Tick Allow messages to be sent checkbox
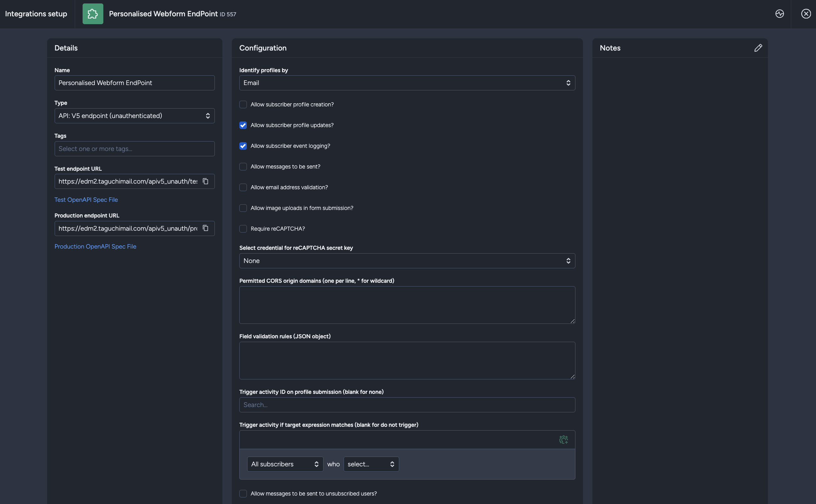The image size is (816, 504). coord(243,166)
